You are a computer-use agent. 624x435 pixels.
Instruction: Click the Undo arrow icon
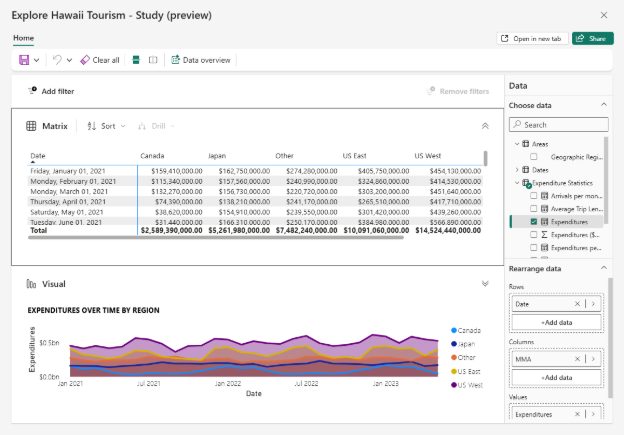(57, 60)
